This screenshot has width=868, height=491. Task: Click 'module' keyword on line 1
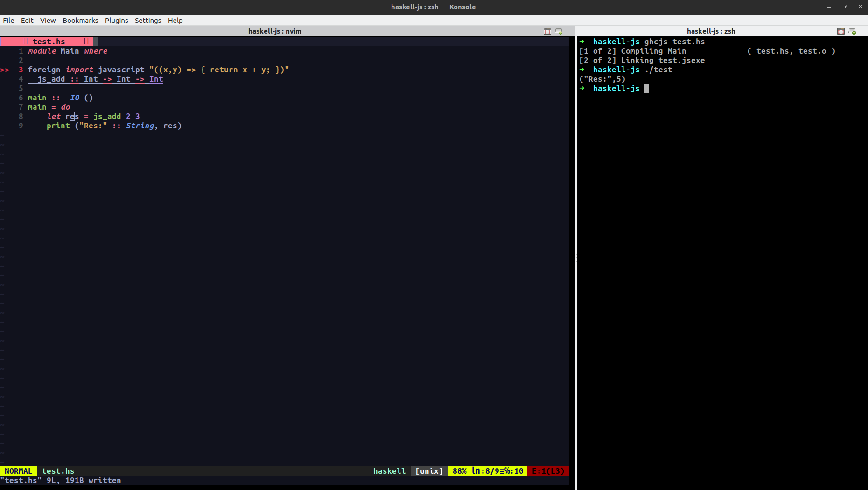pyautogui.click(x=42, y=51)
